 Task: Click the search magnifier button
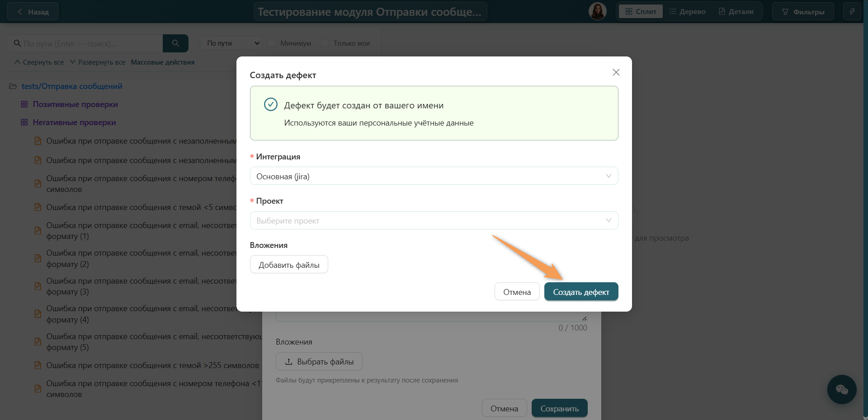coord(175,43)
